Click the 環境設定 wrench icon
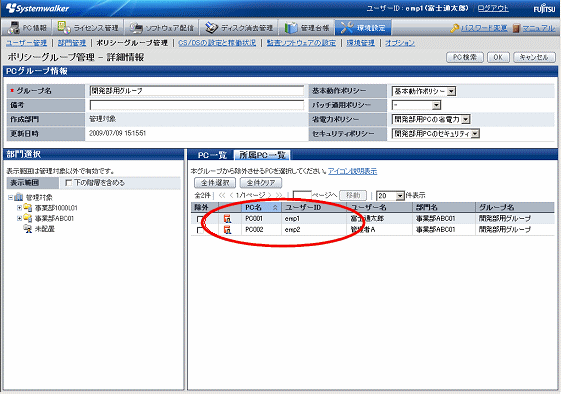This screenshot has height=394, width=561. (x=346, y=28)
